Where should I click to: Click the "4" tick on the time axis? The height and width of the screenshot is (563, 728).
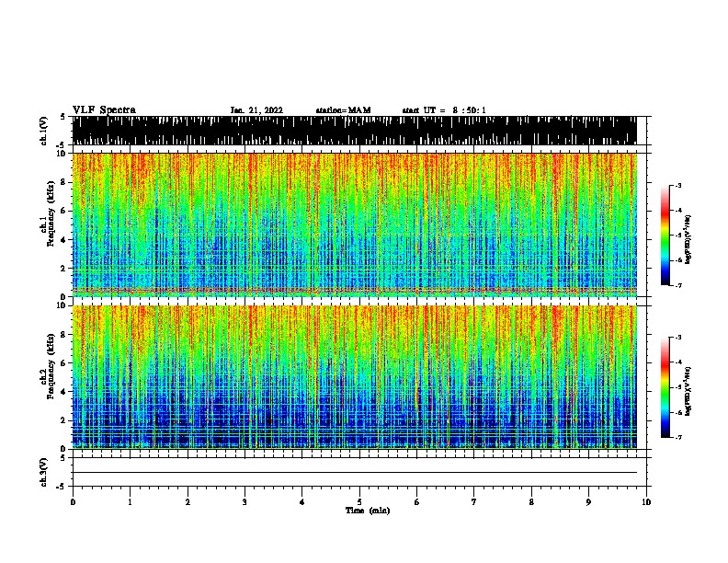pos(302,502)
